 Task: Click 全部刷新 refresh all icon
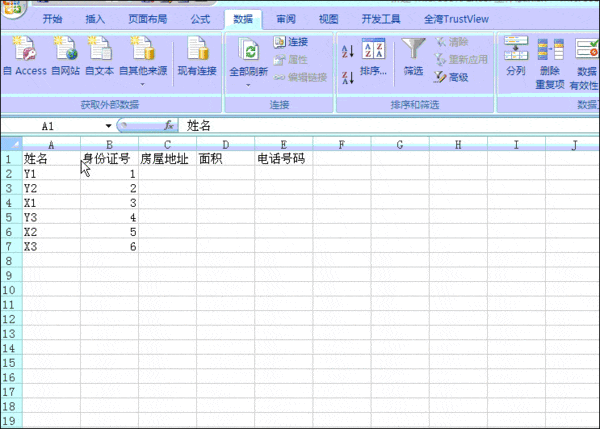pyautogui.click(x=249, y=50)
